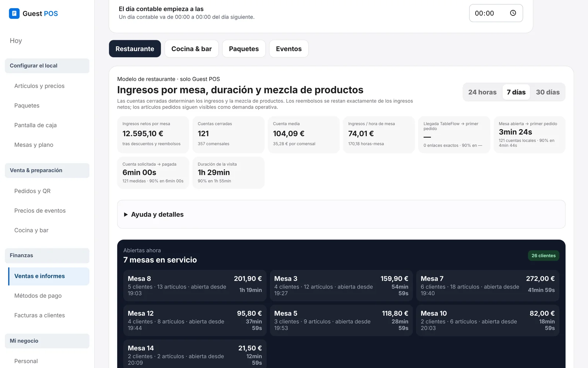This screenshot has height=368, width=588.
Task: Open the Mesa 5 open table card
Action: point(341,321)
